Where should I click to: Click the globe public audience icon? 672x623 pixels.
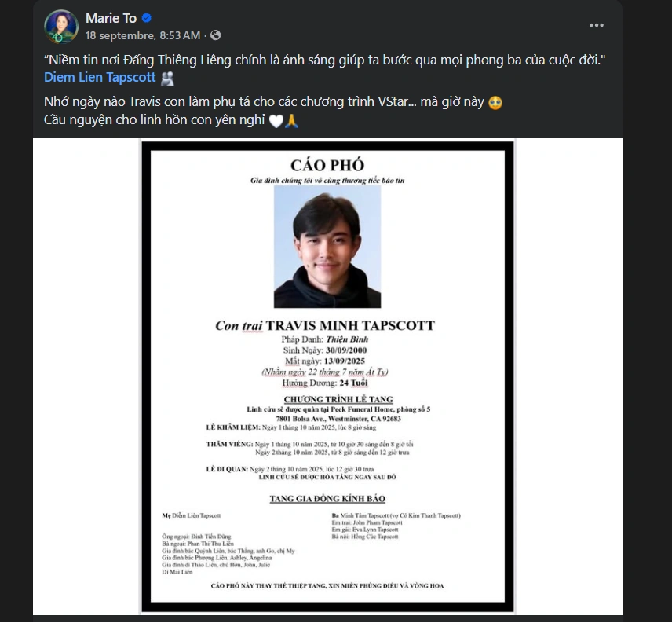216,35
